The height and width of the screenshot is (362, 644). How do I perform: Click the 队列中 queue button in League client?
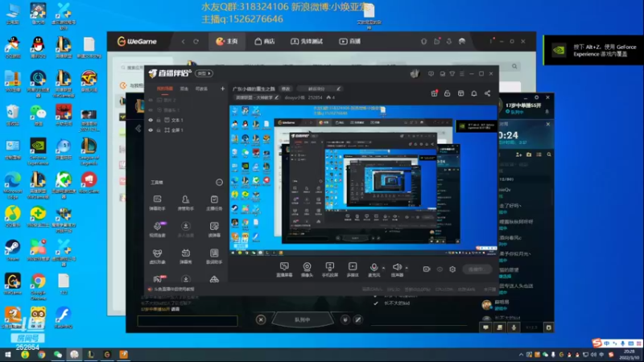[303, 319]
